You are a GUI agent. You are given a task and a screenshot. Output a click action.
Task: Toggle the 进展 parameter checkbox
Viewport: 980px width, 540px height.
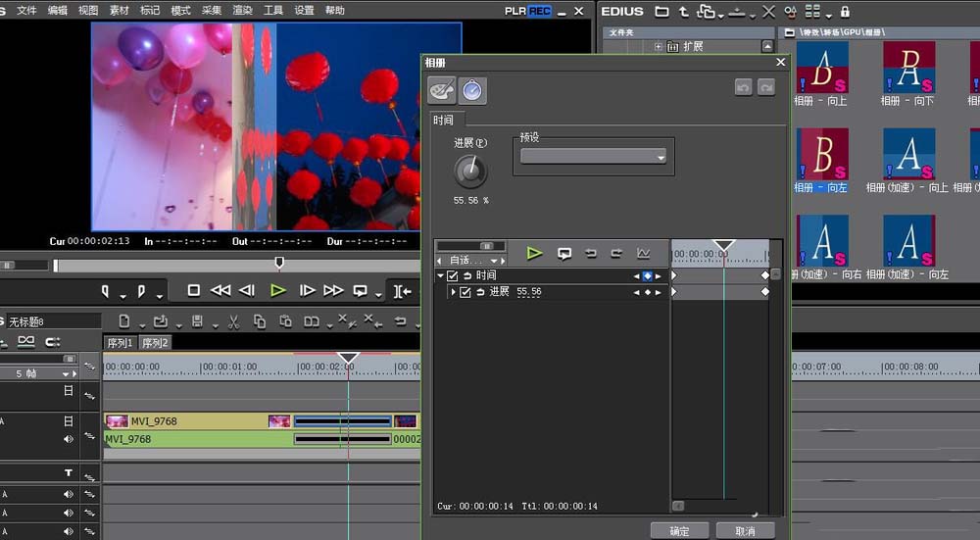[x=465, y=292]
